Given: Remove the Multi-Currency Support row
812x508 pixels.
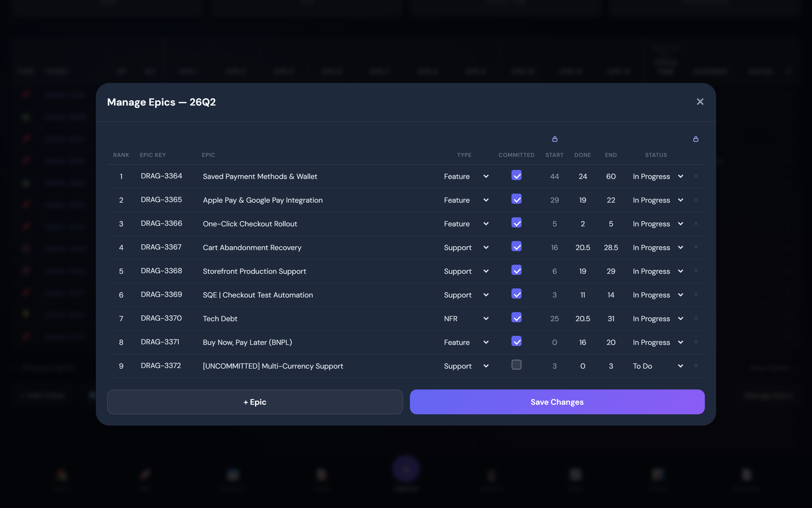Looking at the screenshot, I should click(x=696, y=365).
